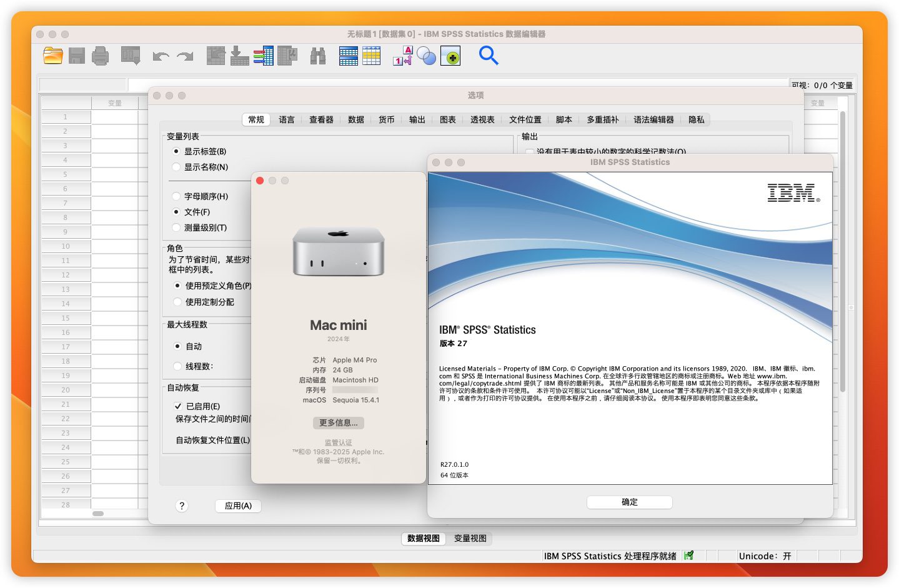899x588 pixels.
Task: Toggle the 已启用(E) auto-recovery checkbox
Action: [178, 406]
